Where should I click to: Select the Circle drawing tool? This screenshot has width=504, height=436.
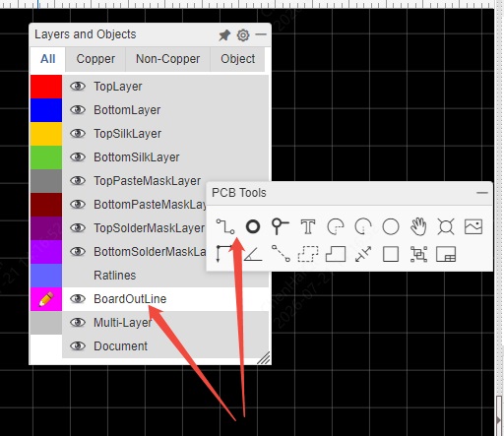click(391, 226)
